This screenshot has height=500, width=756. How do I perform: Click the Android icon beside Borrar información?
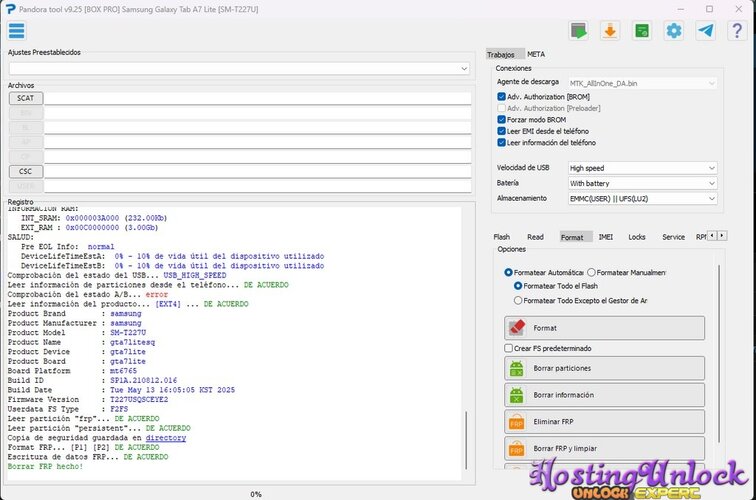click(x=516, y=395)
